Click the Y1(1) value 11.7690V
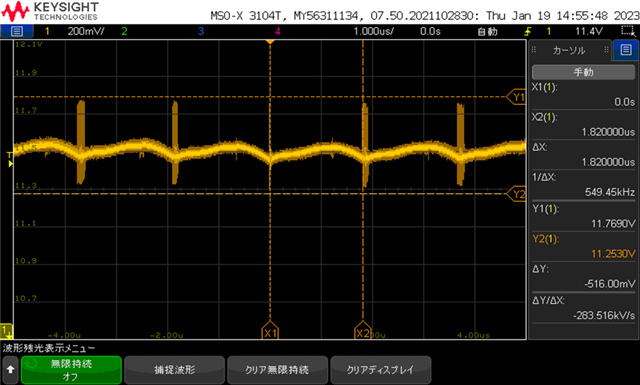The image size is (640, 385). point(613,223)
